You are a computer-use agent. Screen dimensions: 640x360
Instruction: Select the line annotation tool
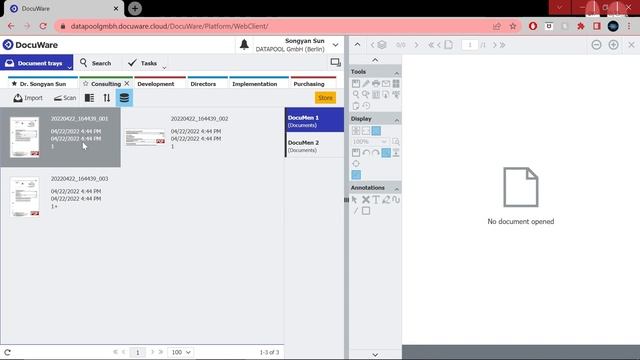(x=356, y=211)
